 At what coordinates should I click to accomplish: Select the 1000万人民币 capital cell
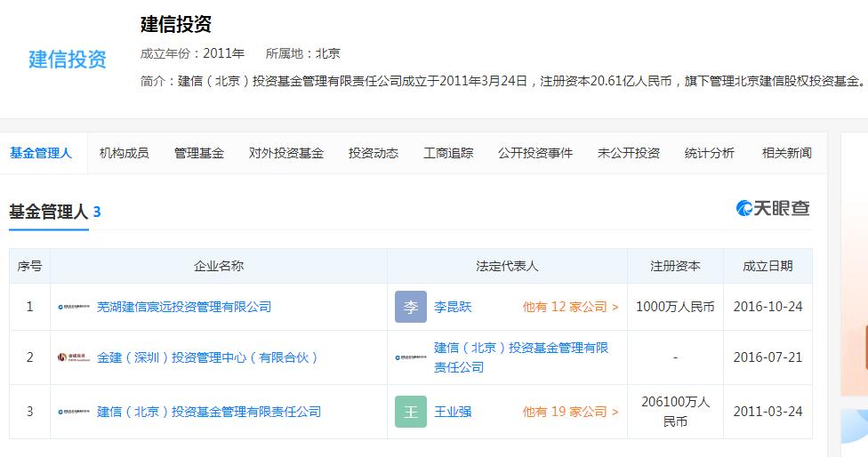675,307
